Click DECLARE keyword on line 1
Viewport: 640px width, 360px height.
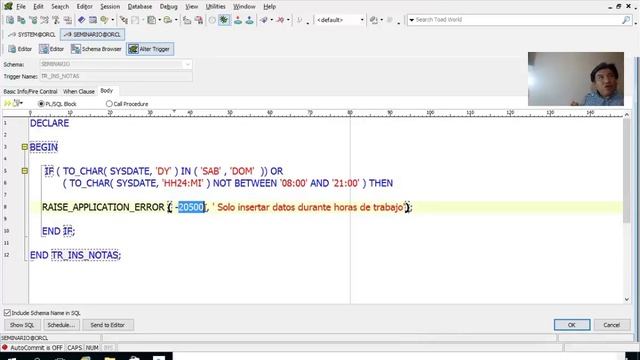[x=49, y=123]
